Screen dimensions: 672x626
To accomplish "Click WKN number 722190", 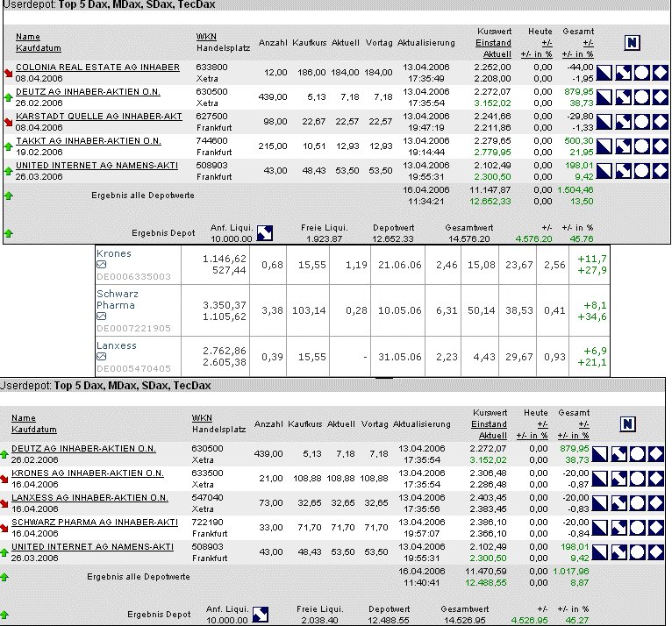I will tap(207, 523).
